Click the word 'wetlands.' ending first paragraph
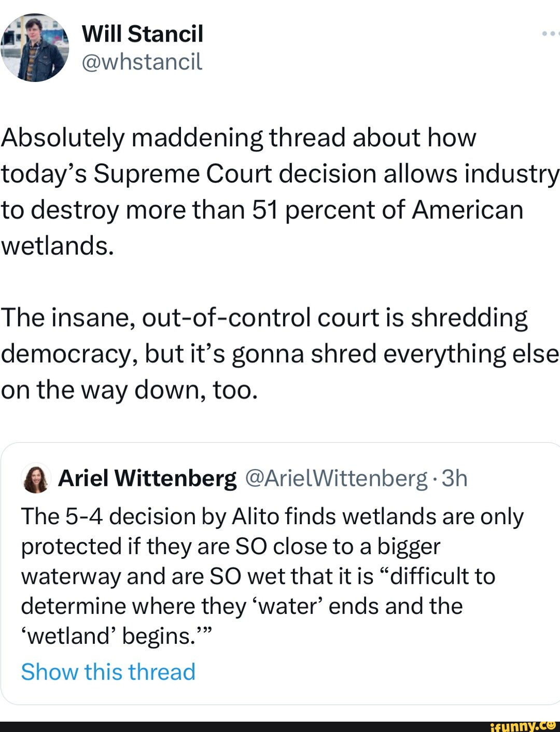This screenshot has height=732, width=560. pyautogui.click(x=57, y=246)
